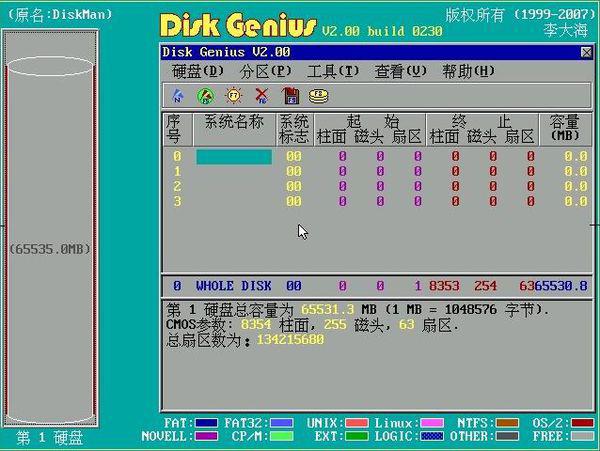The image size is (600, 451).
Task: Click the FAT32 legend color swatch
Action: 282,423
